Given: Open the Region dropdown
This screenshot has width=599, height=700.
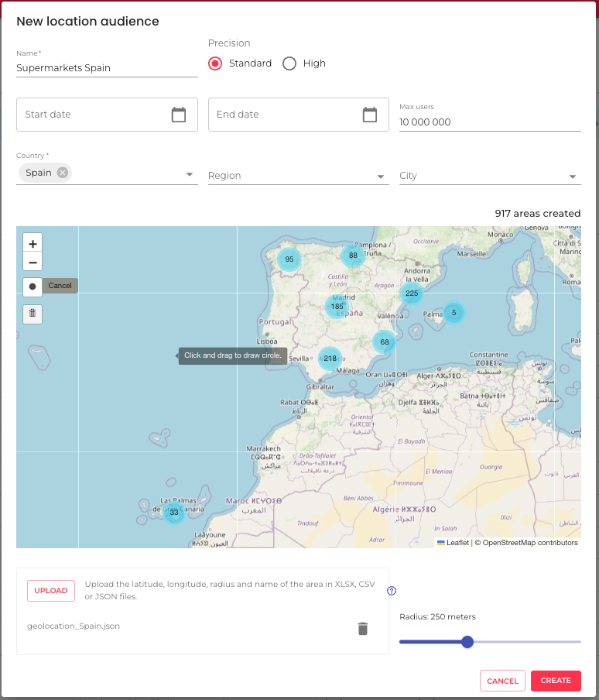Looking at the screenshot, I should click(381, 177).
